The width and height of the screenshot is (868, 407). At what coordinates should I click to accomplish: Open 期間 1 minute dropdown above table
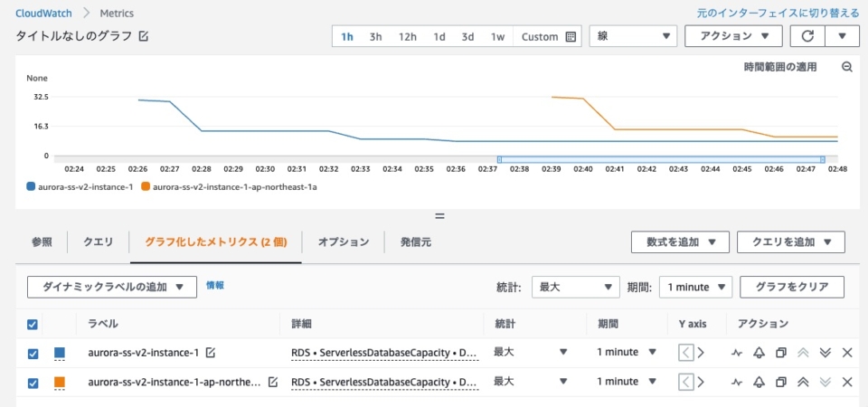tap(696, 287)
